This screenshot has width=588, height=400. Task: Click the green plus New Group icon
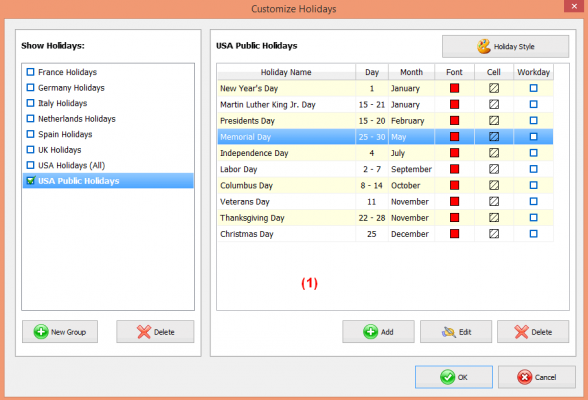click(x=41, y=332)
